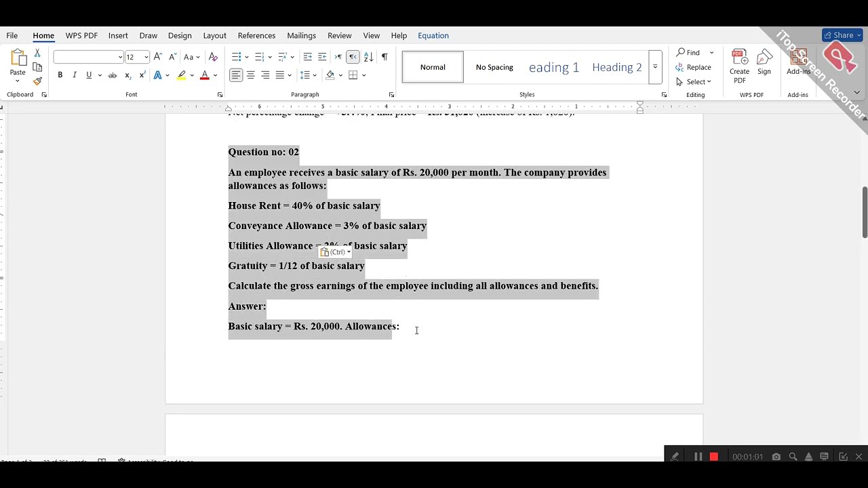Click the shading paint bucket color
The image size is (868, 488).
tap(330, 75)
